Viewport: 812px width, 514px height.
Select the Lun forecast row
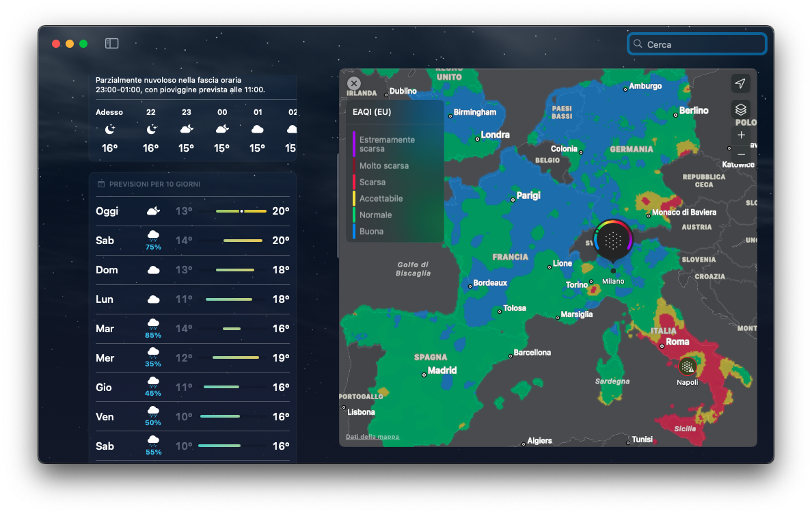click(193, 299)
